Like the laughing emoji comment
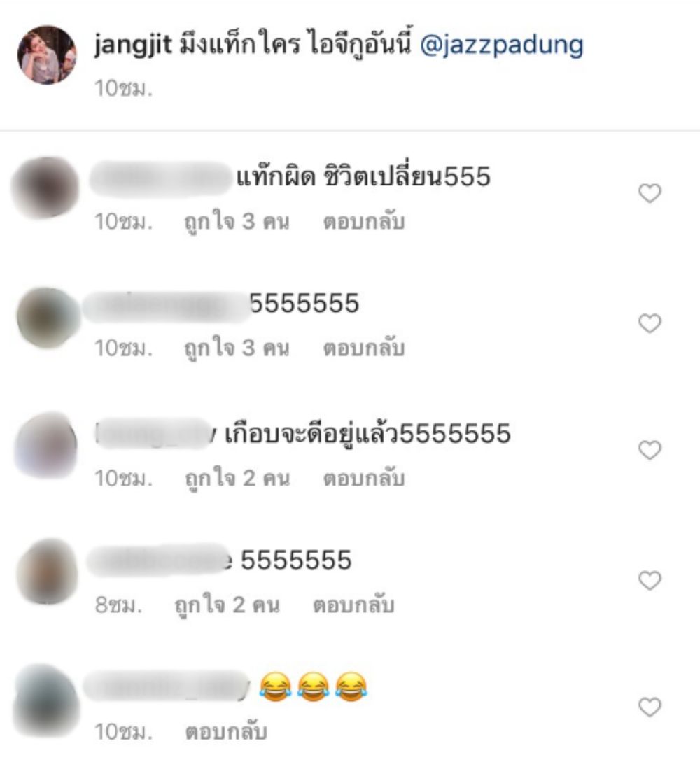This screenshot has width=700, height=776. click(x=650, y=707)
